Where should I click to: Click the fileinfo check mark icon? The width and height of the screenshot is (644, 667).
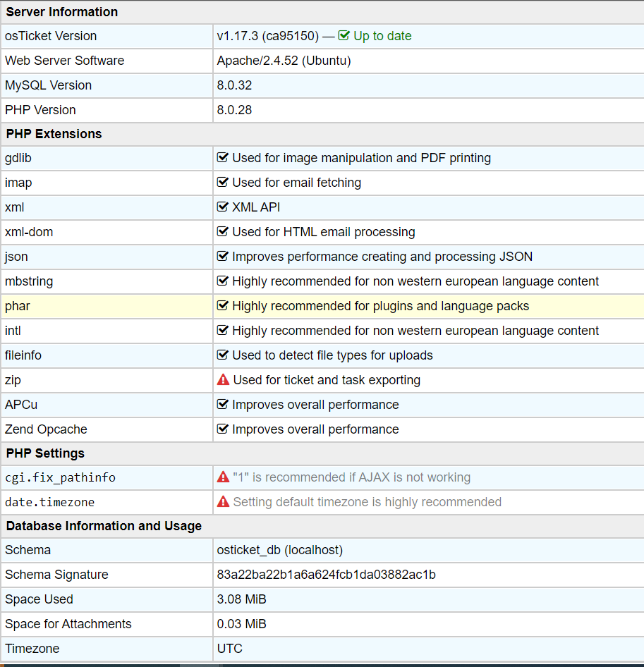(223, 355)
